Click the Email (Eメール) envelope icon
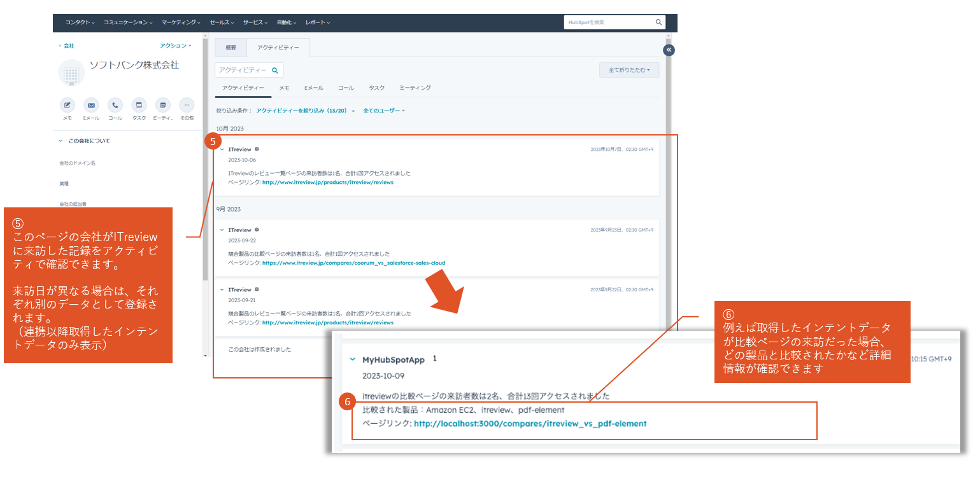Viewport: 980px width, 479px height. (x=91, y=106)
